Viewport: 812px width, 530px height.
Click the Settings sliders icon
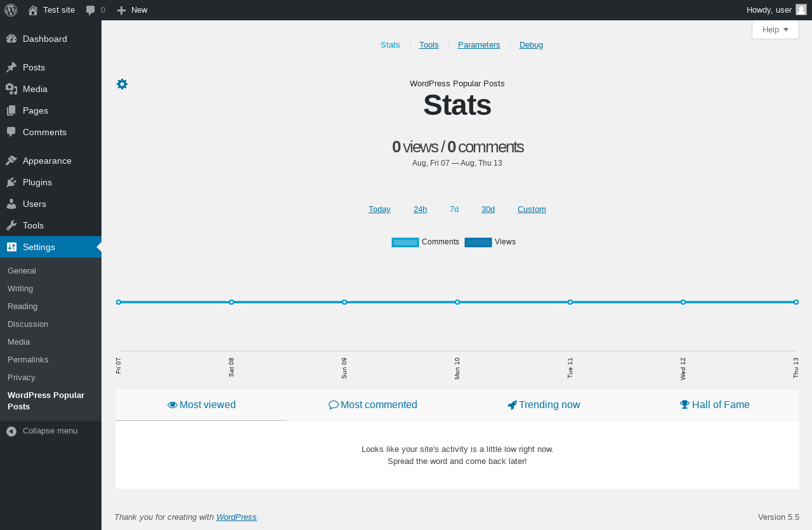11,247
